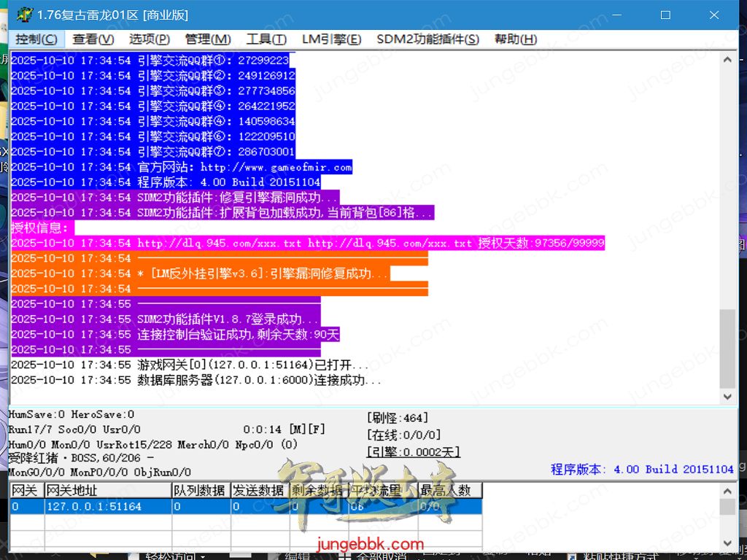Click the log scrollbar down arrow

tap(727, 396)
